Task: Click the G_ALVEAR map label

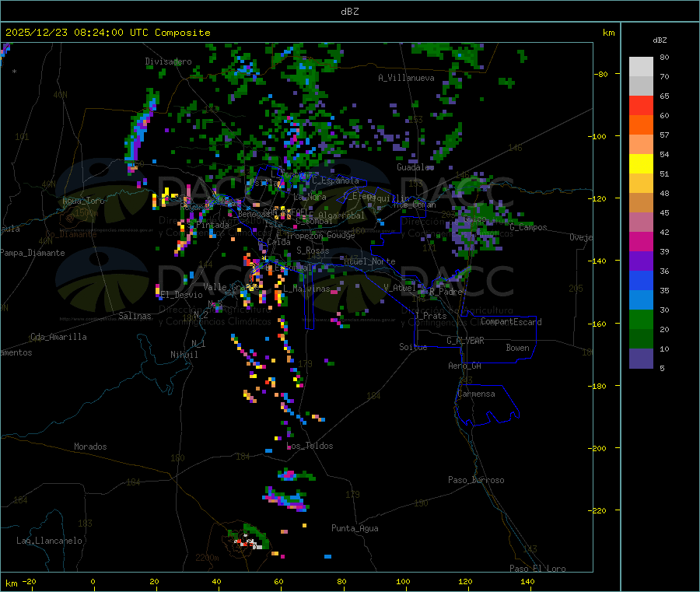Action: (465, 341)
